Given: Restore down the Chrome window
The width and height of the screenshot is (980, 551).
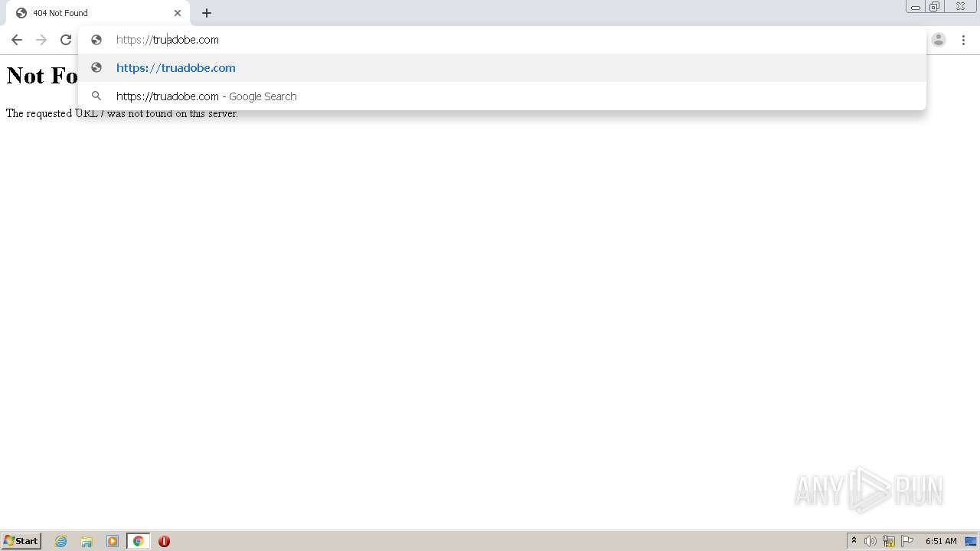Looking at the screenshot, I should click(935, 7).
